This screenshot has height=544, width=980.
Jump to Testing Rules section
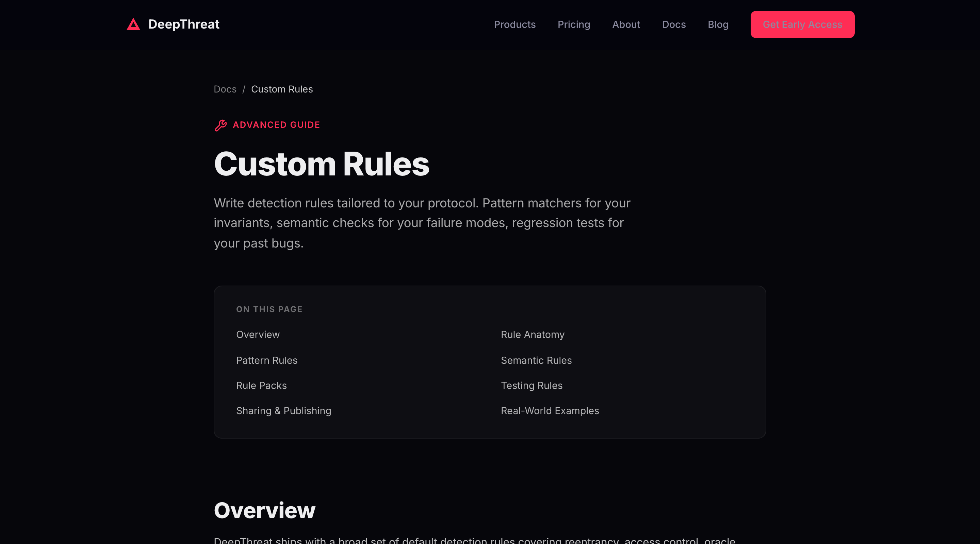[531, 386]
